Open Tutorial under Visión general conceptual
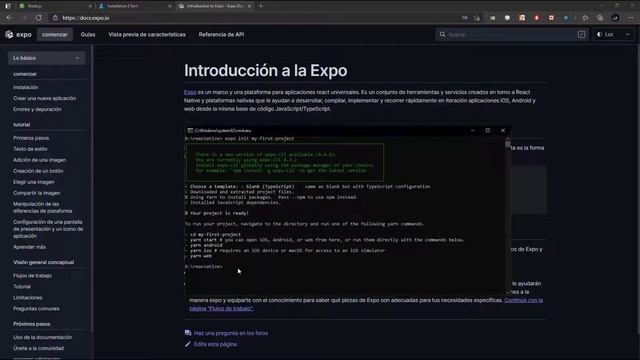The width and height of the screenshot is (640, 360). tap(22, 287)
